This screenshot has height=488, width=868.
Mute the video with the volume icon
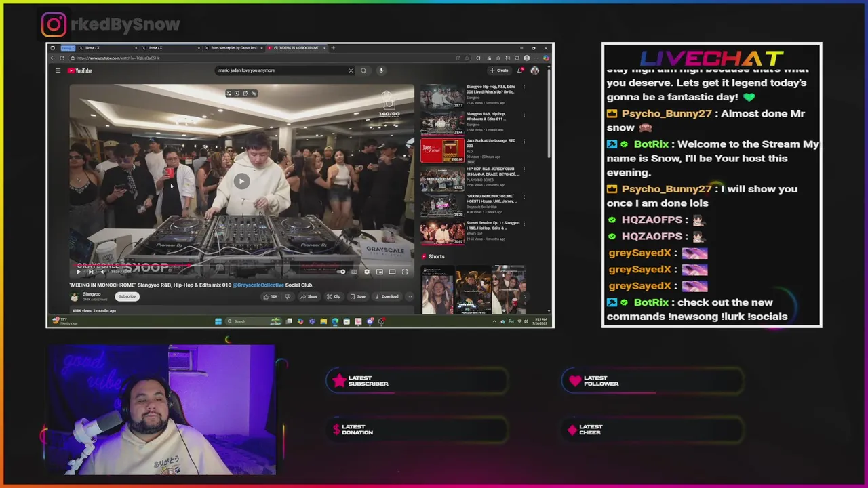tap(103, 272)
